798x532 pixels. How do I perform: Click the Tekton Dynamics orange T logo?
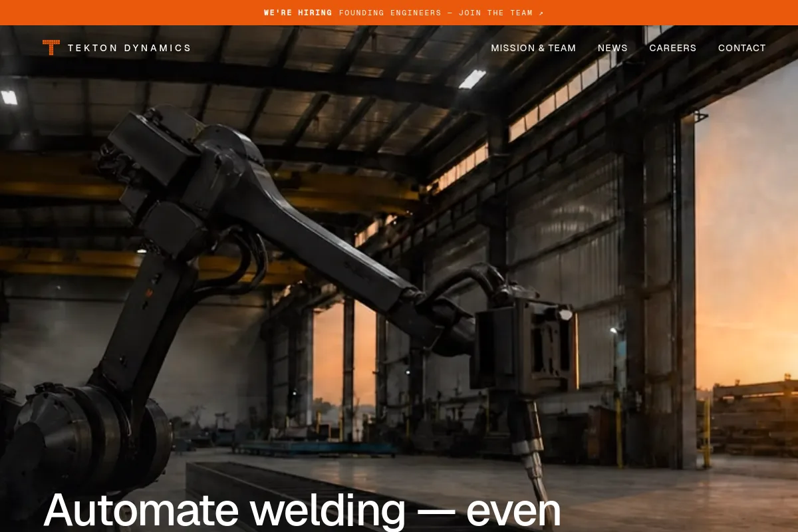[x=51, y=47]
